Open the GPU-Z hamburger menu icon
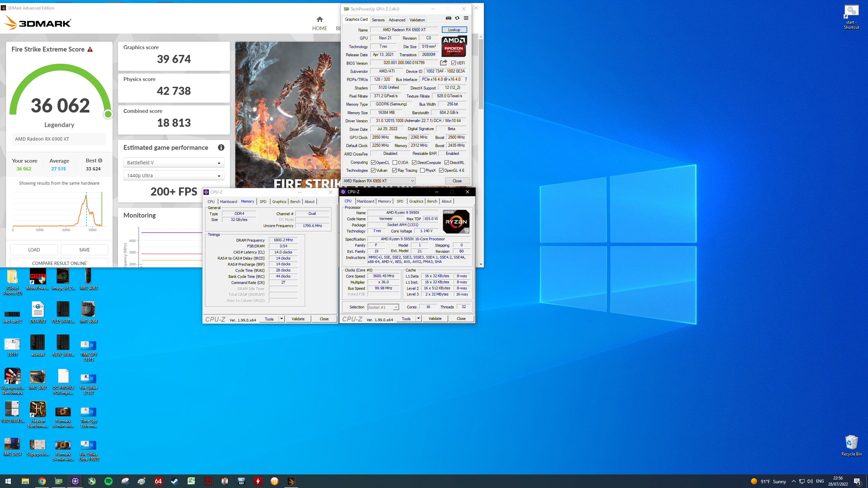Screen dimensions: 868x488 (x=466, y=18)
